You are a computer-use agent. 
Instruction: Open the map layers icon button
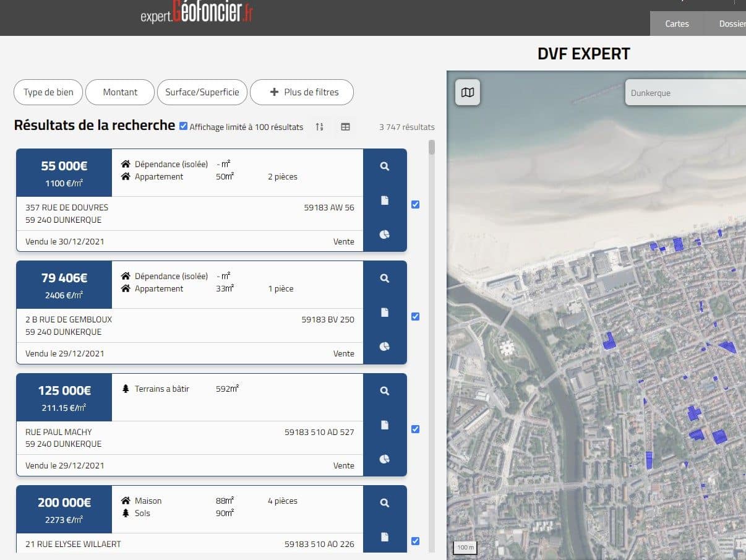(468, 93)
